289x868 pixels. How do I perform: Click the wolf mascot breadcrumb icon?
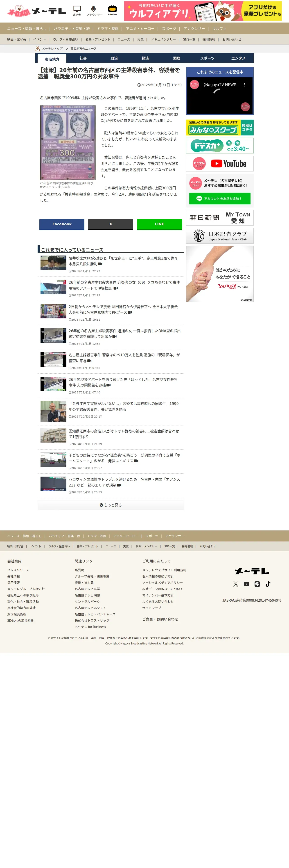click(x=38, y=48)
